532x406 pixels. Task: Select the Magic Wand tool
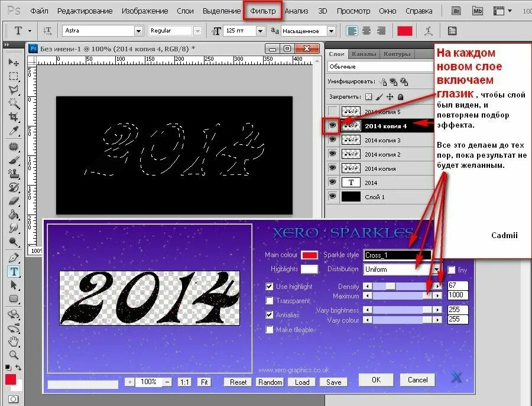[14, 103]
